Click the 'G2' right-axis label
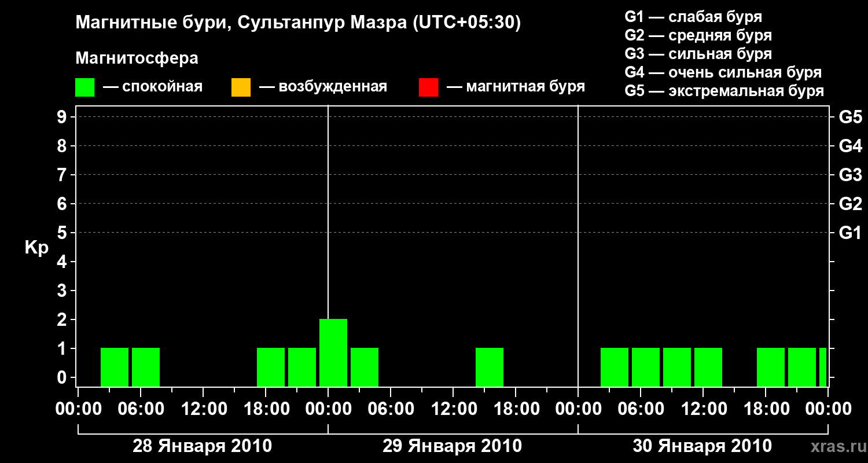The height and width of the screenshot is (463, 868). [851, 204]
